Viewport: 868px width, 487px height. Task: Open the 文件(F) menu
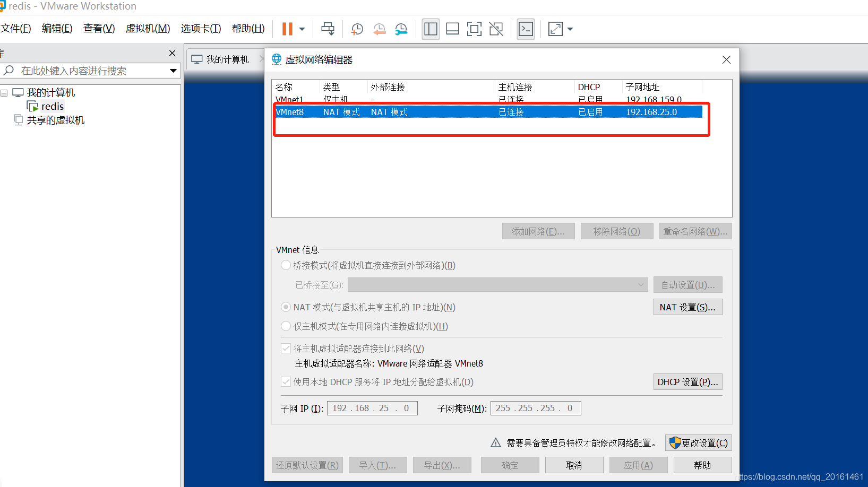[x=16, y=29]
